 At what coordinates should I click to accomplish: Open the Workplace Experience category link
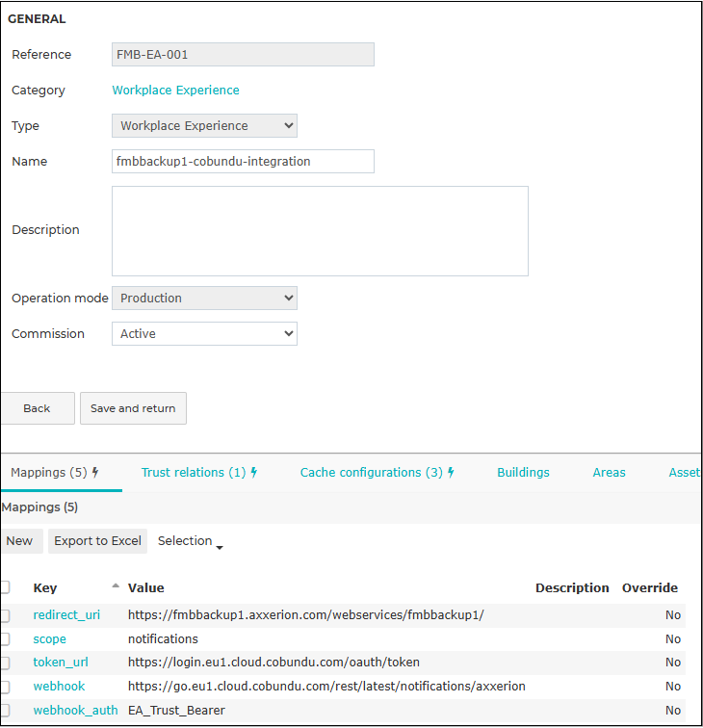click(x=175, y=91)
